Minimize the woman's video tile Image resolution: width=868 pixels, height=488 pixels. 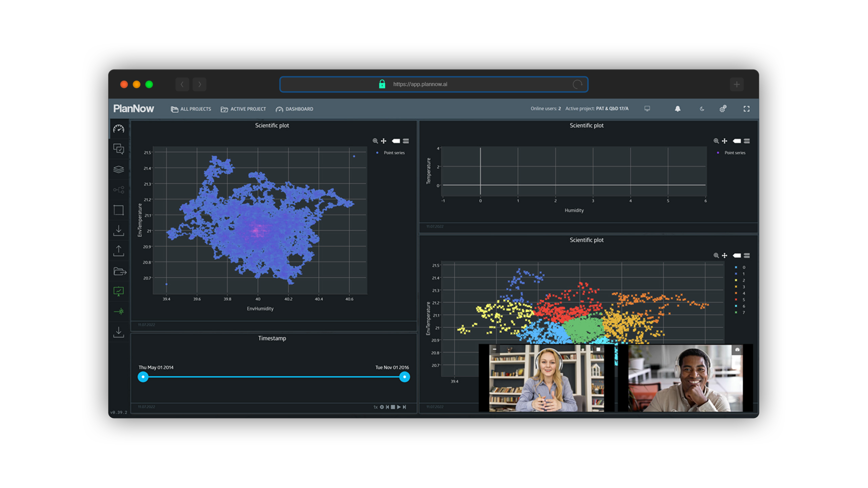tap(495, 349)
